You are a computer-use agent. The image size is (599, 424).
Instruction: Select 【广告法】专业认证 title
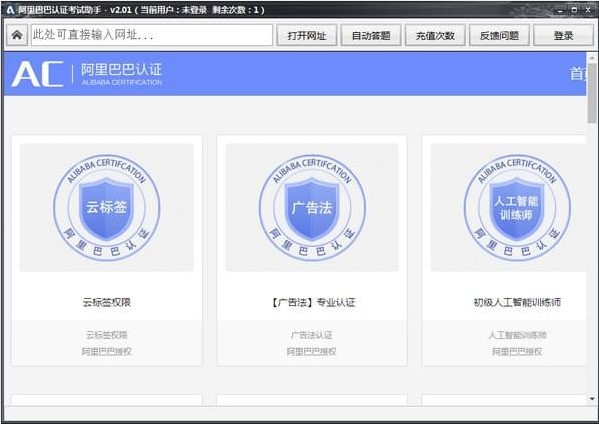tap(312, 303)
